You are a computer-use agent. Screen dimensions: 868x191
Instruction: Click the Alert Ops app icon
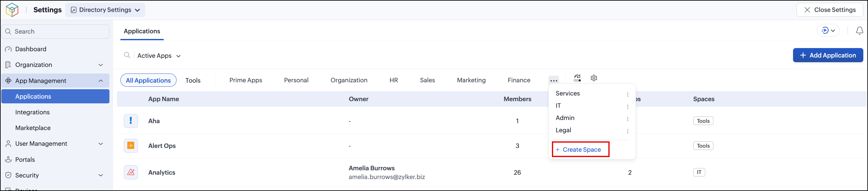131,145
